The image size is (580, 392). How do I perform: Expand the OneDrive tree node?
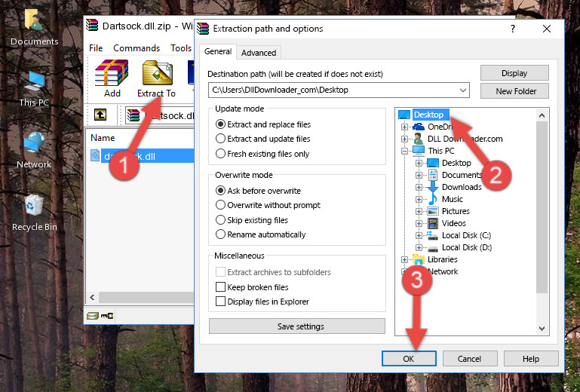[404, 127]
